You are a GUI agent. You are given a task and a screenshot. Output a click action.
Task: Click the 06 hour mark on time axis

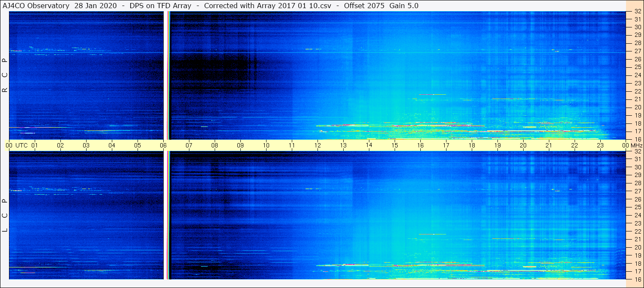(163, 145)
